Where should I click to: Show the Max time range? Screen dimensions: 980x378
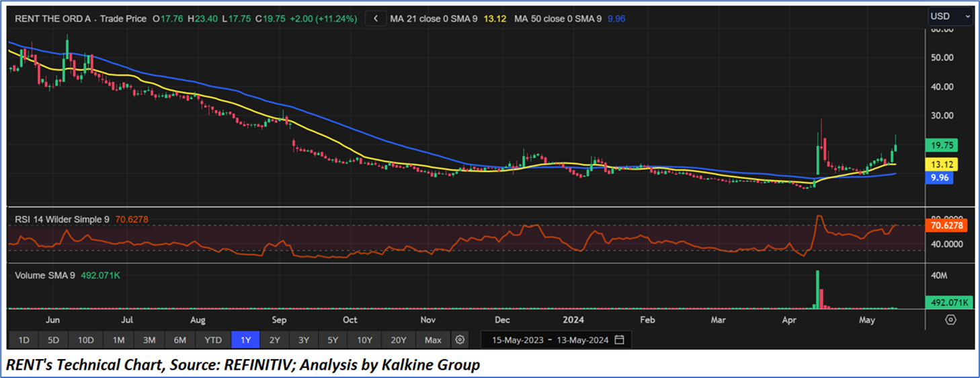click(433, 340)
